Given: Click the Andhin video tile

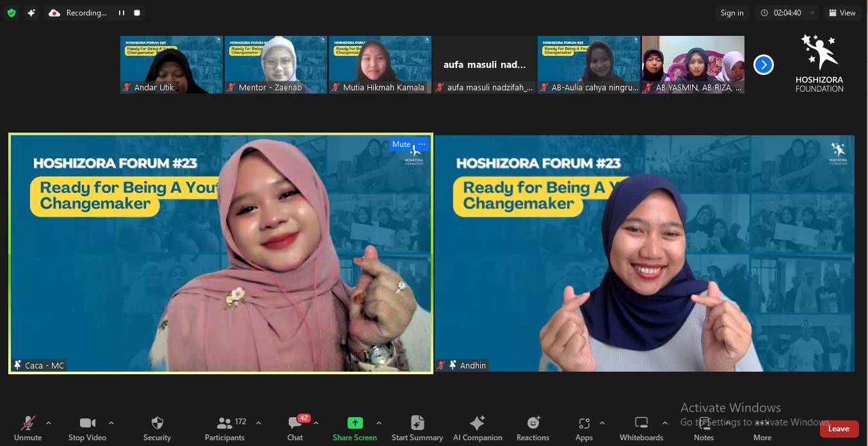Looking at the screenshot, I should click(x=645, y=253).
